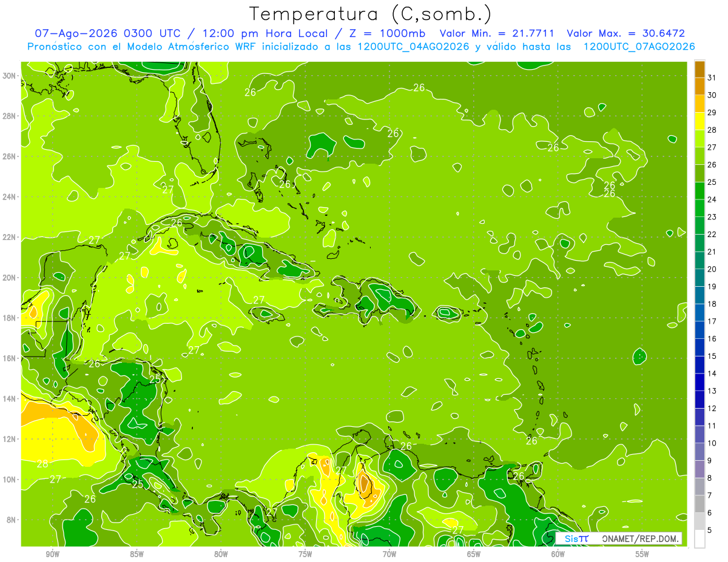Click 'Valor Max. = 30.6472' text
Screen dimensions: 728x562
coord(625,33)
